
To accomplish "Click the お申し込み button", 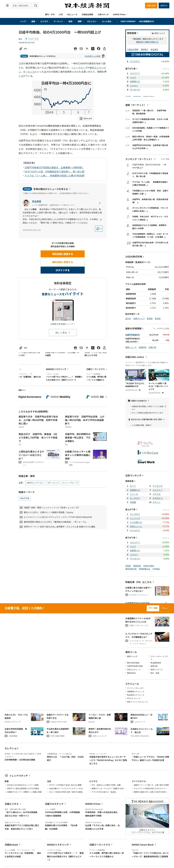I will 151,5.
